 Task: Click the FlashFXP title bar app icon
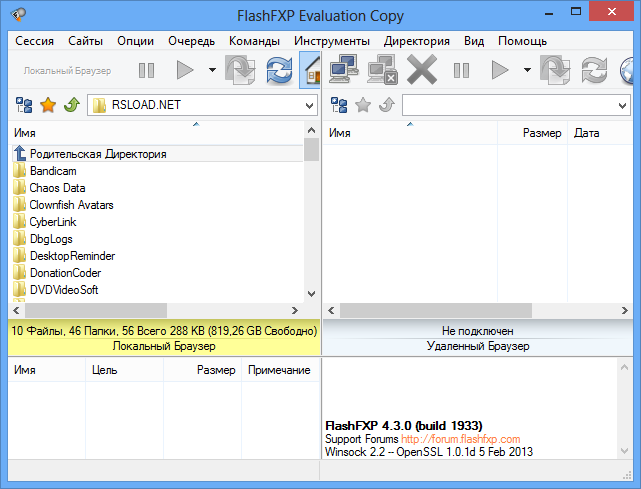pyautogui.click(x=18, y=14)
